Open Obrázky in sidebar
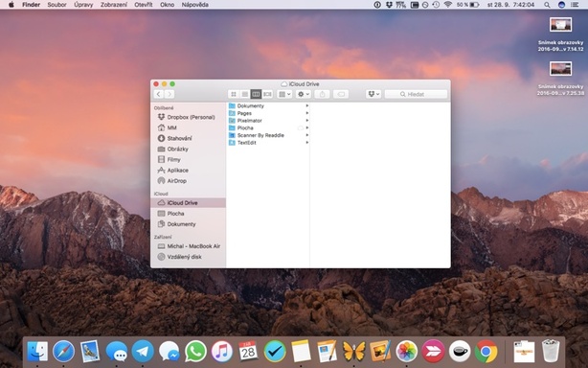This screenshot has height=368, width=588. [188, 149]
